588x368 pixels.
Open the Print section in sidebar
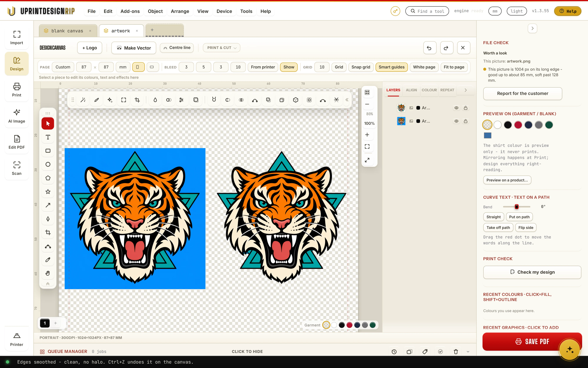16,90
